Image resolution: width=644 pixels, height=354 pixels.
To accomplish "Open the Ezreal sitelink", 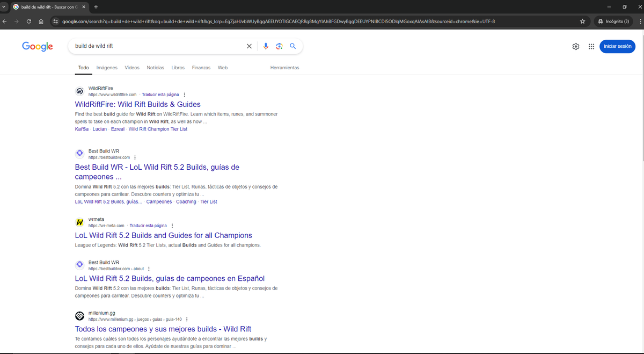I will pos(118,129).
